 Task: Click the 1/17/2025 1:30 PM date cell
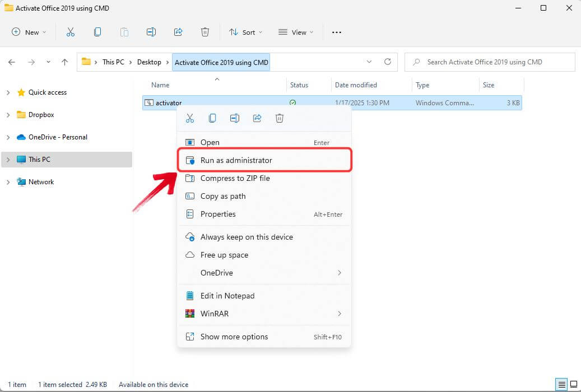pos(362,102)
